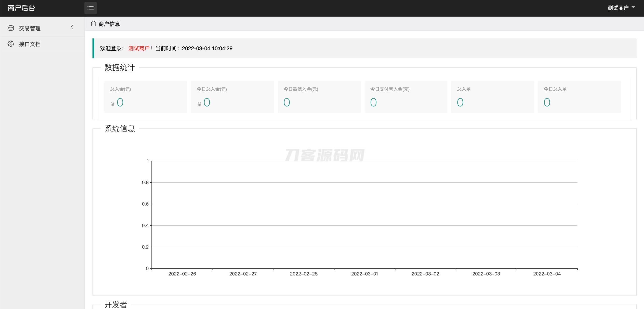Click the gear icon next to 接口文档

[11, 44]
